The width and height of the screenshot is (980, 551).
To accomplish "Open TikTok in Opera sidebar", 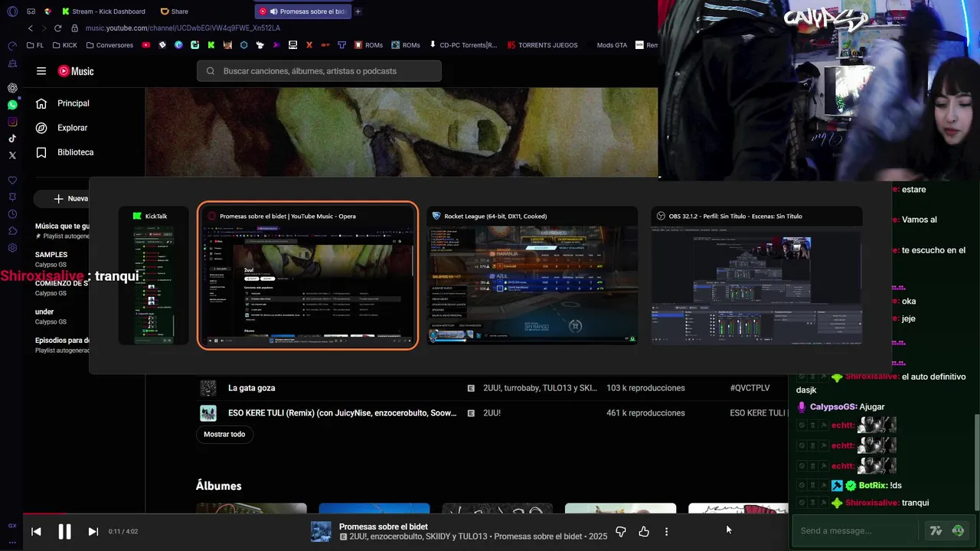I will click(12, 139).
